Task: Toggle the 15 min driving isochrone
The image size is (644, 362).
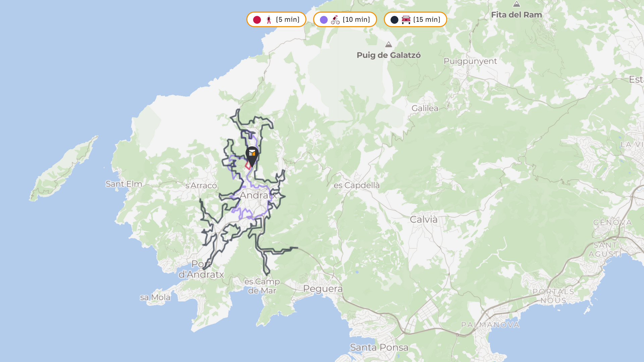Action: coord(415,19)
